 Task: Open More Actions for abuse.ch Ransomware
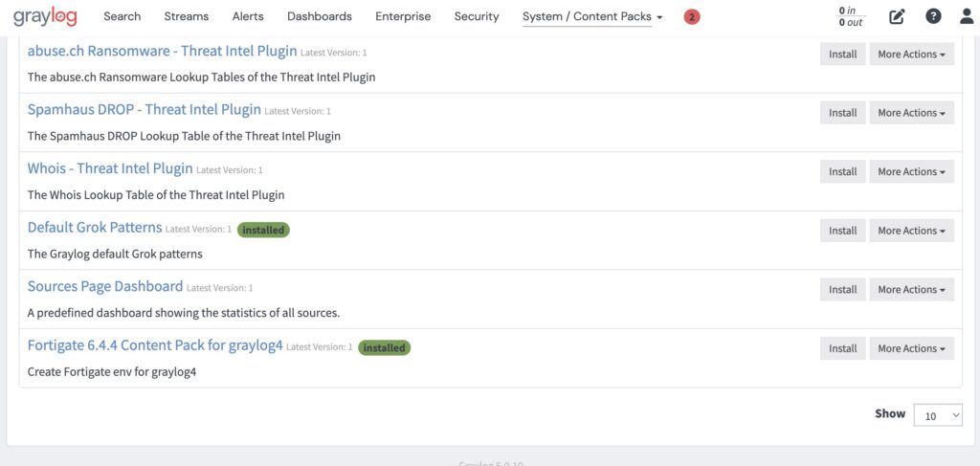click(911, 55)
